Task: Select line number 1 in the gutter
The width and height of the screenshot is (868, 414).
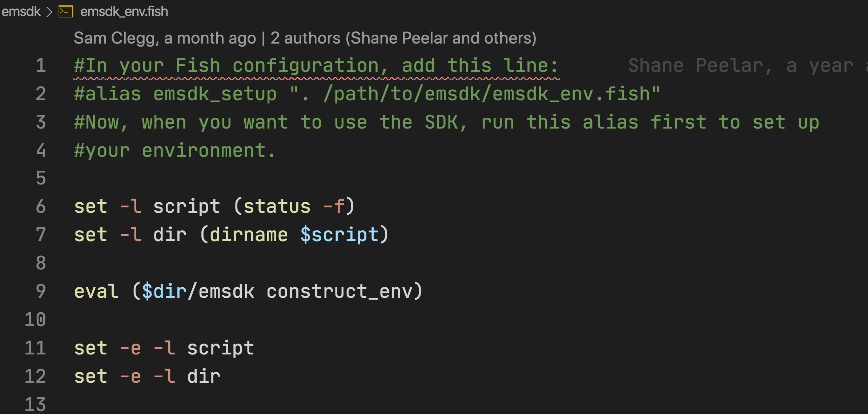Action: (x=41, y=66)
